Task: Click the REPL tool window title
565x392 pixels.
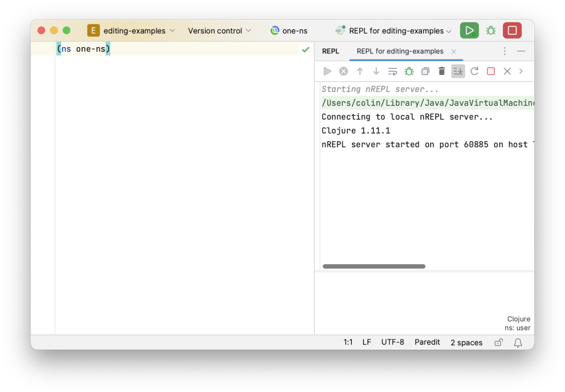Action: point(330,51)
